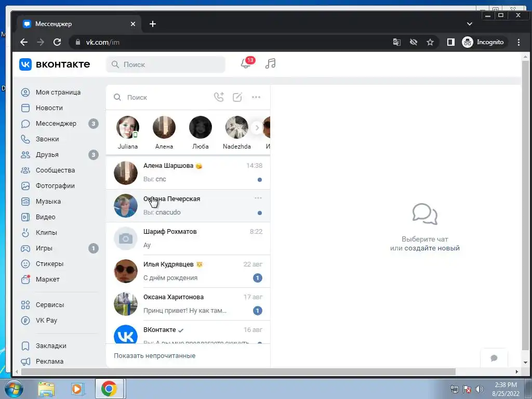Click Показать непрочитанные link

pyautogui.click(x=155, y=355)
